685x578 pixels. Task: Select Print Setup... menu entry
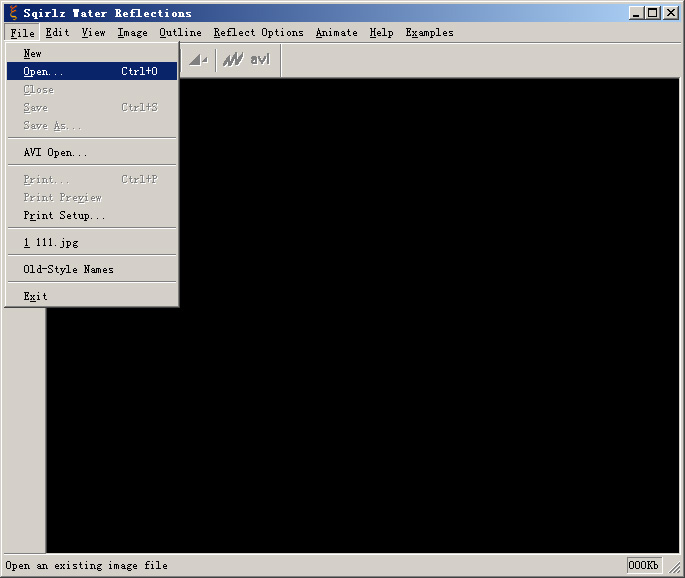[92, 215]
